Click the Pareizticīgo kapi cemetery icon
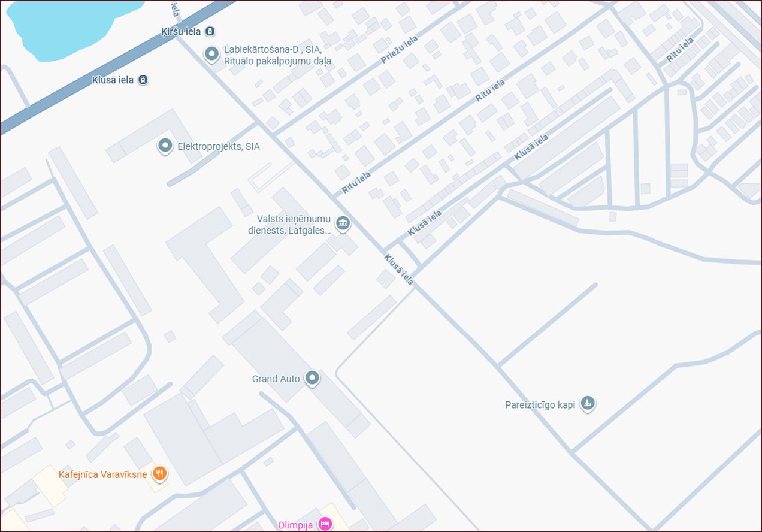 [x=589, y=404]
